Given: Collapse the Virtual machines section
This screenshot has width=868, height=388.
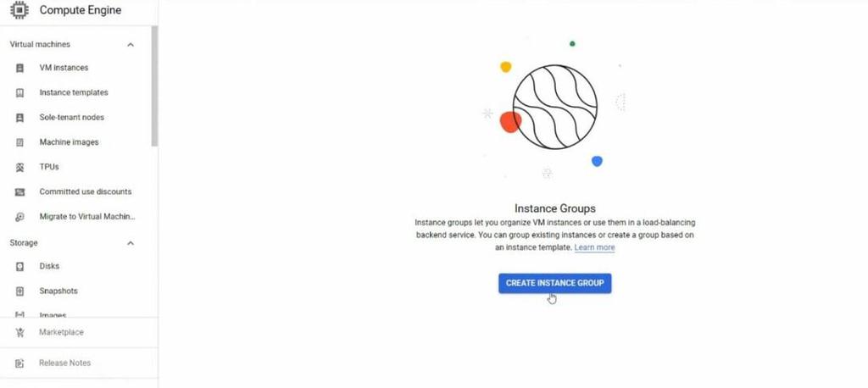Looking at the screenshot, I should [131, 44].
